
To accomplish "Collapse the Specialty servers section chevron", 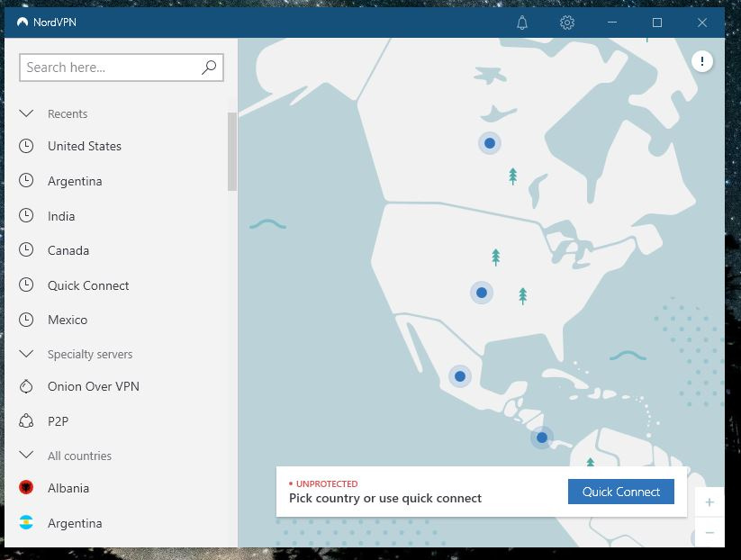I will tap(26, 354).
